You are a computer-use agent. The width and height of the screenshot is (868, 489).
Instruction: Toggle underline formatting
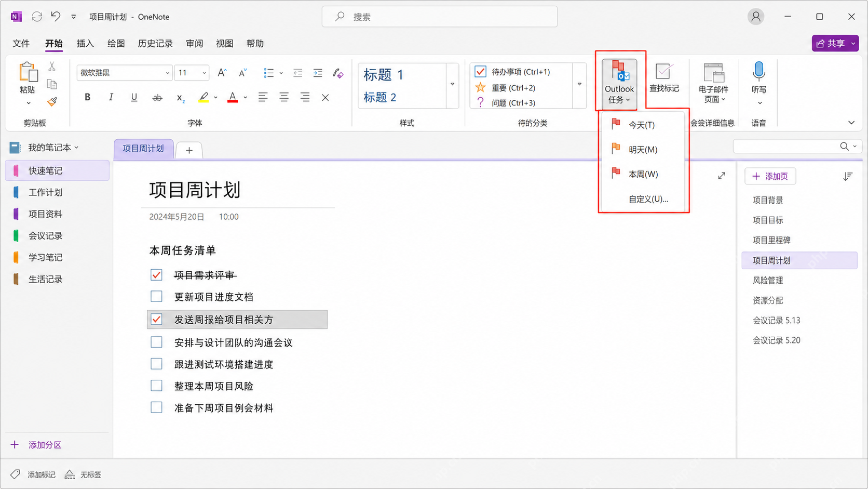134,97
